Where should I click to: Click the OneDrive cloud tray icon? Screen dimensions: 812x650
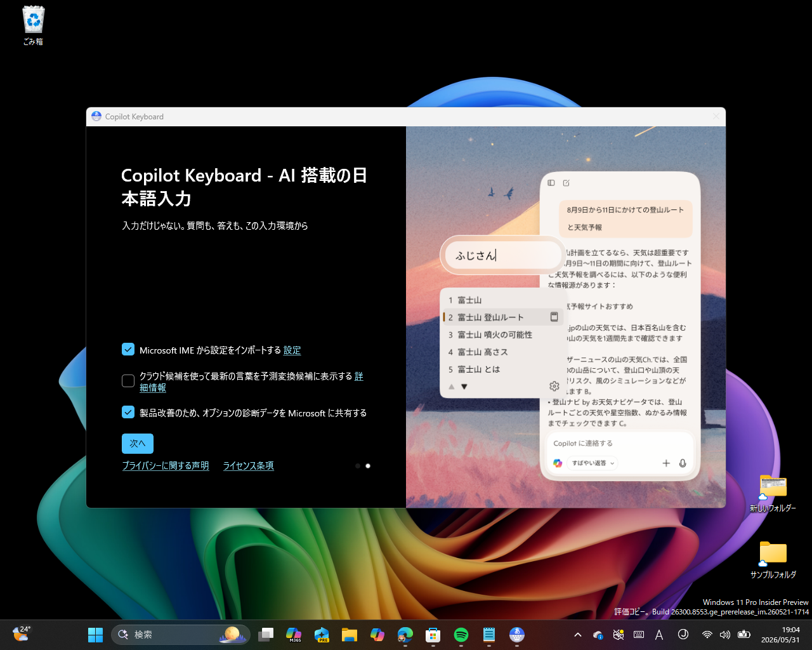click(x=598, y=634)
